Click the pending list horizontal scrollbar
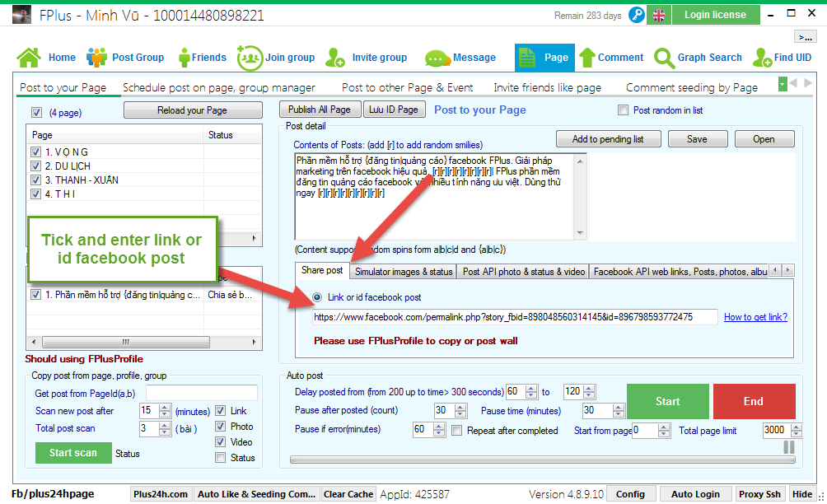The height and width of the screenshot is (504, 827). (144, 342)
